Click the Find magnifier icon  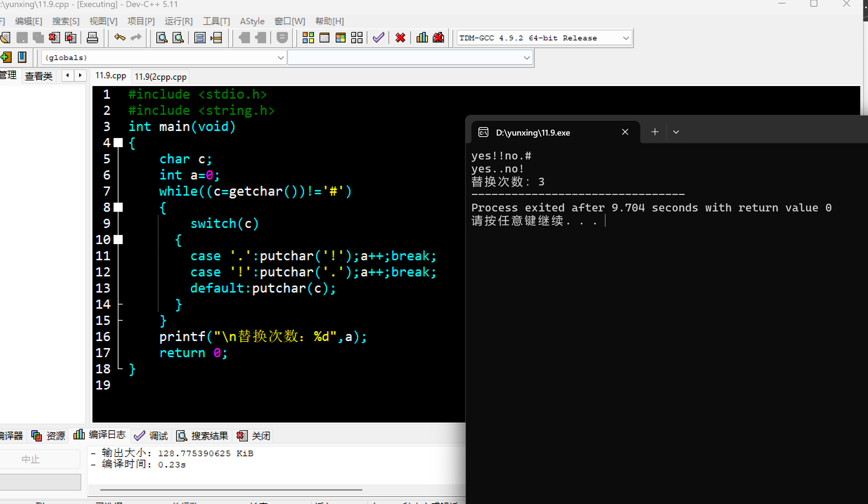pyautogui.click(x=162, y=38)
